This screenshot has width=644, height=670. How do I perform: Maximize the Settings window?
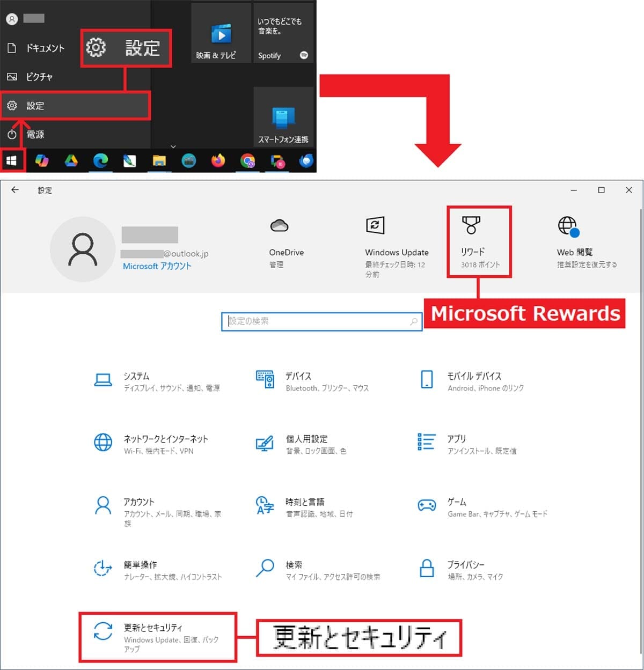coord(601,190)
